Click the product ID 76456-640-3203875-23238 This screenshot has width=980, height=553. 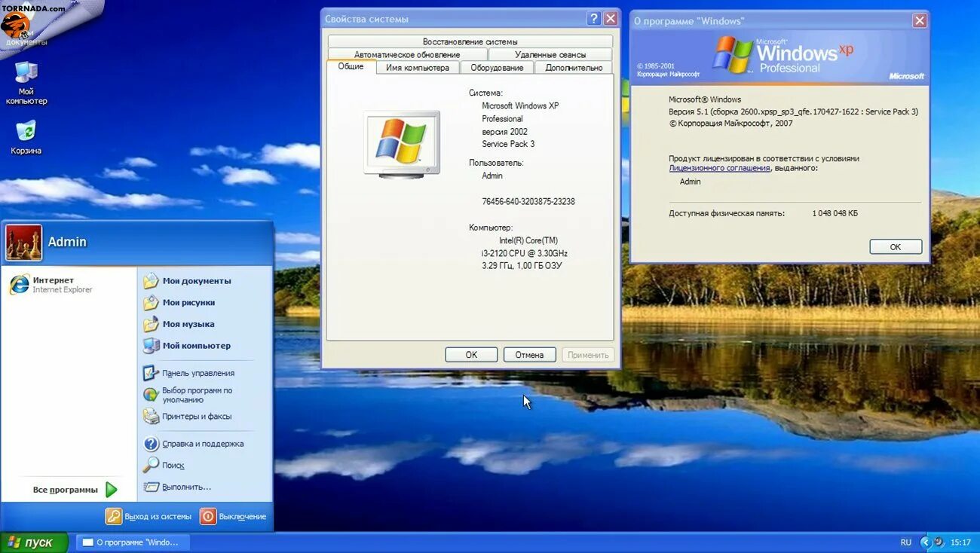(x=528, y=201)
